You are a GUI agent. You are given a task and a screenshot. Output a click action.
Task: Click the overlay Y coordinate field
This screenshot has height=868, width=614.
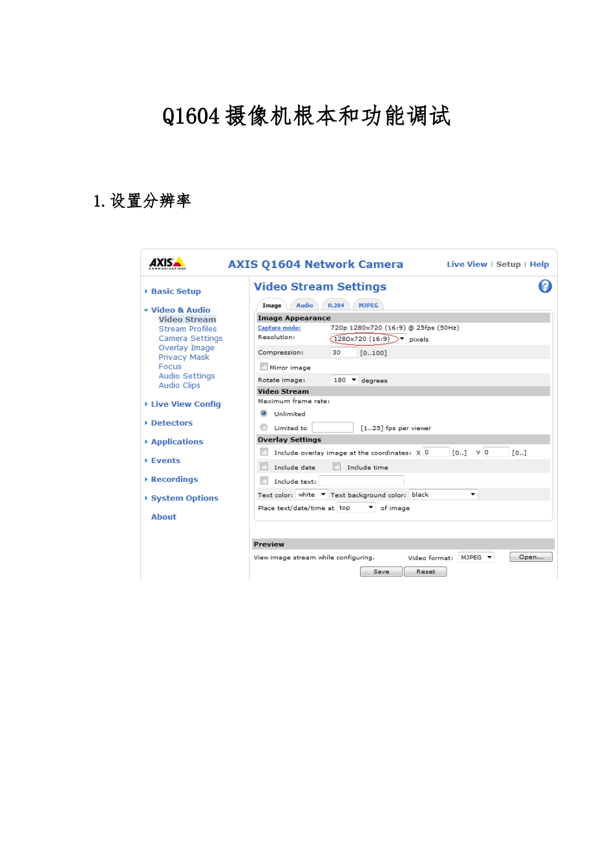(x=496, y=452)
